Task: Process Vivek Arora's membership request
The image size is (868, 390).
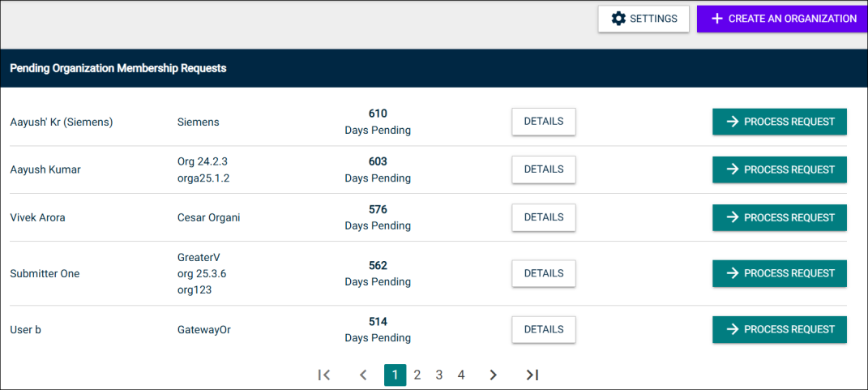Action: click(x=779, y=217)
